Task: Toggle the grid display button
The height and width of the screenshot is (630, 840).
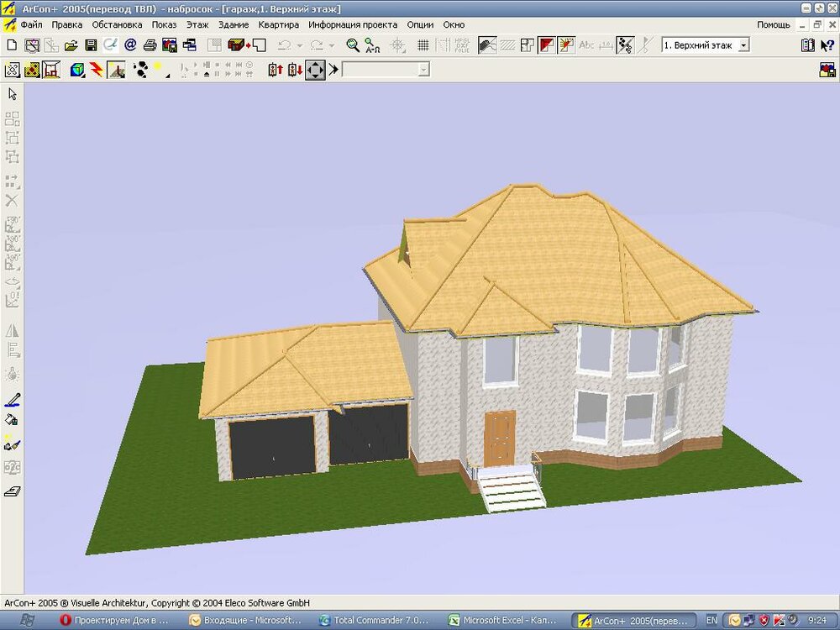Action: point(423,45)
